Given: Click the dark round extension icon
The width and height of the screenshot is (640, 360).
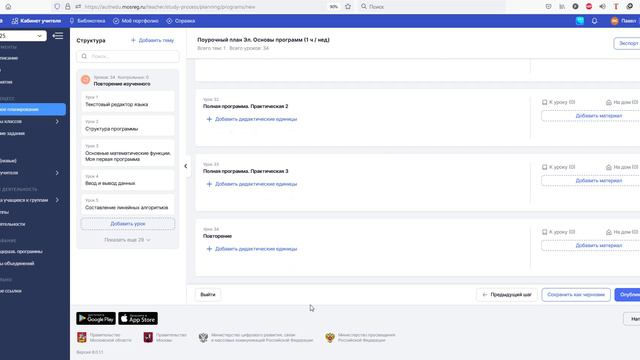Looking at the screenshot, I should coord(575,7).
